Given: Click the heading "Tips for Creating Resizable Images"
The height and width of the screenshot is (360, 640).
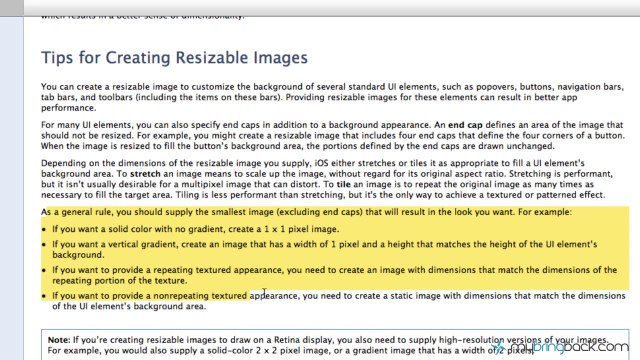Looking at the screenshot, I should 174,58.
